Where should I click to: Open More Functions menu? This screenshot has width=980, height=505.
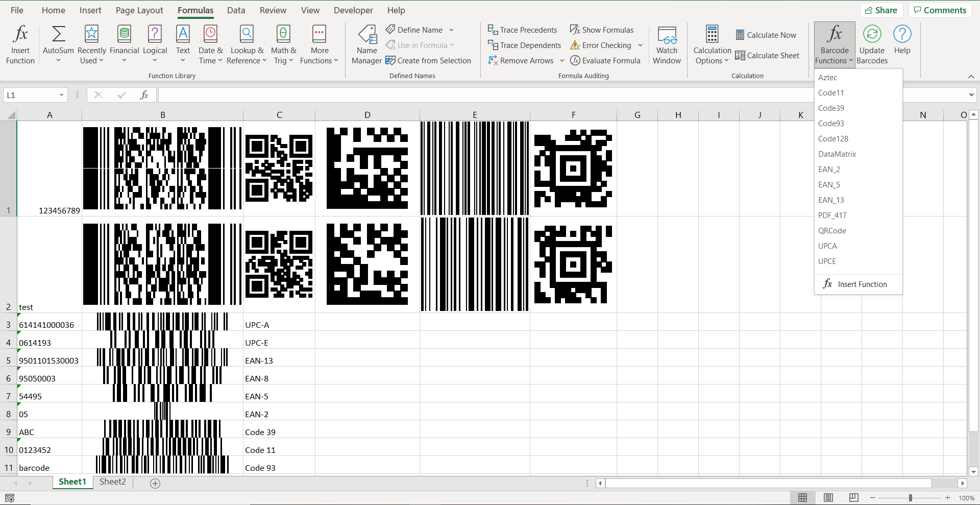coord(320,44)
